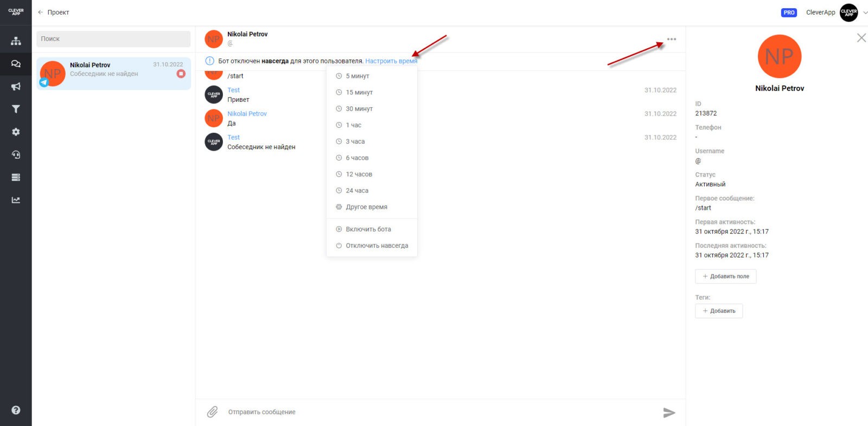Open the funnel filter section
868x426 pixels.
point(16,109)
